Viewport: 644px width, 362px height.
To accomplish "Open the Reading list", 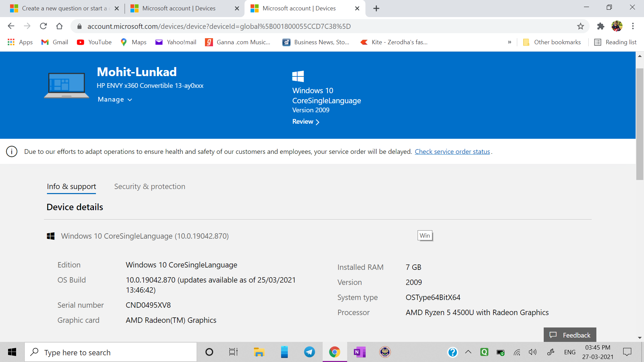I will click(x=615, y=42).
